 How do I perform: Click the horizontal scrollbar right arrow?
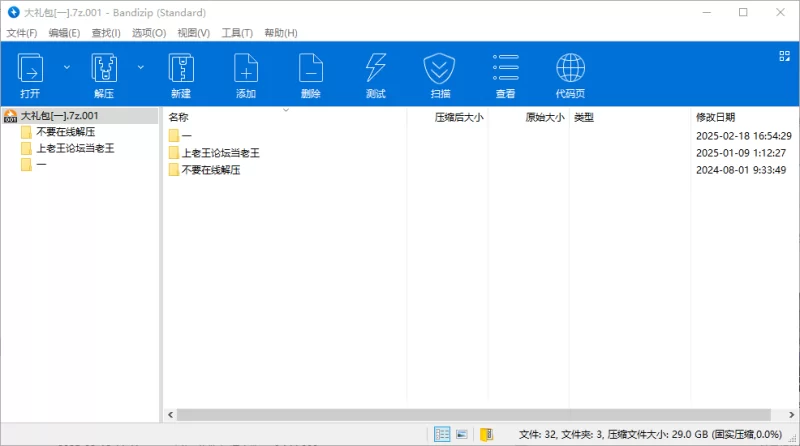pos(791,415)
